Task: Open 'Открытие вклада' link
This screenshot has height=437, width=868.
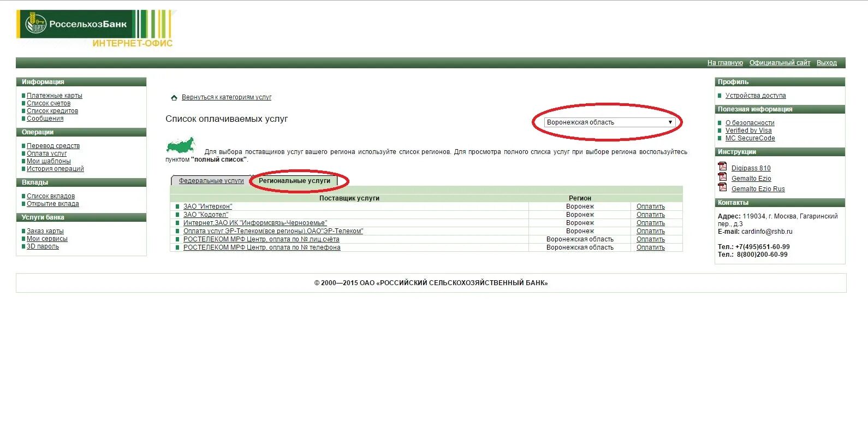Action: [53, 204]
